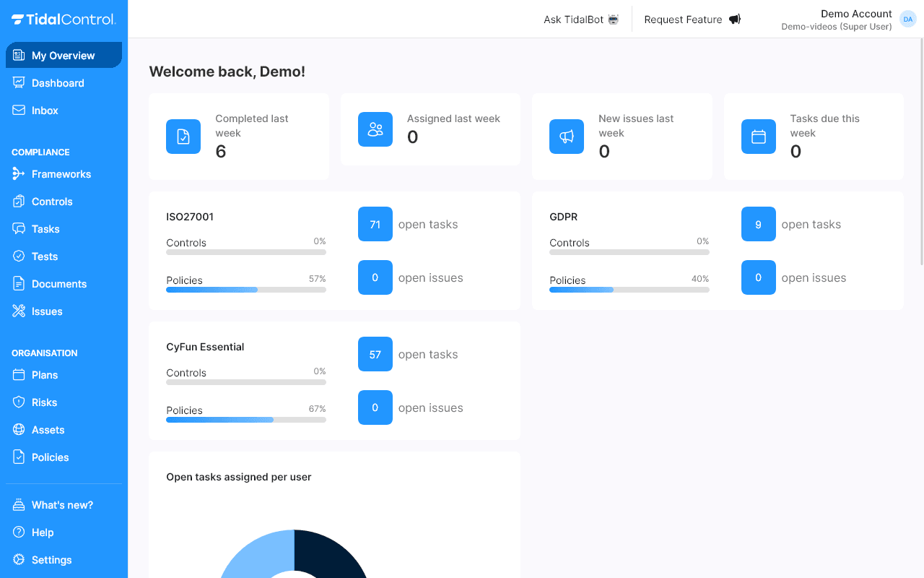Screen dimensions: 924x578
Task: Click the Issues wrench icon
Action: (17, 311)
